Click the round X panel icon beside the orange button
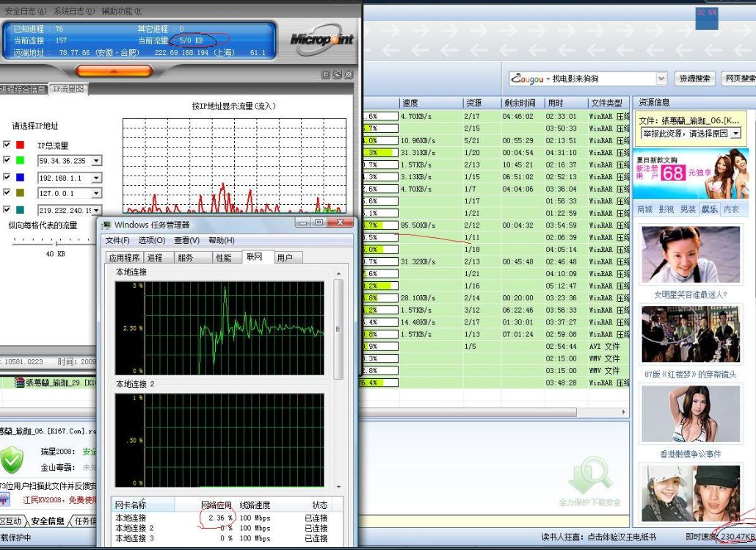This screenshot has width=756, height=550. tap(348, 75)
